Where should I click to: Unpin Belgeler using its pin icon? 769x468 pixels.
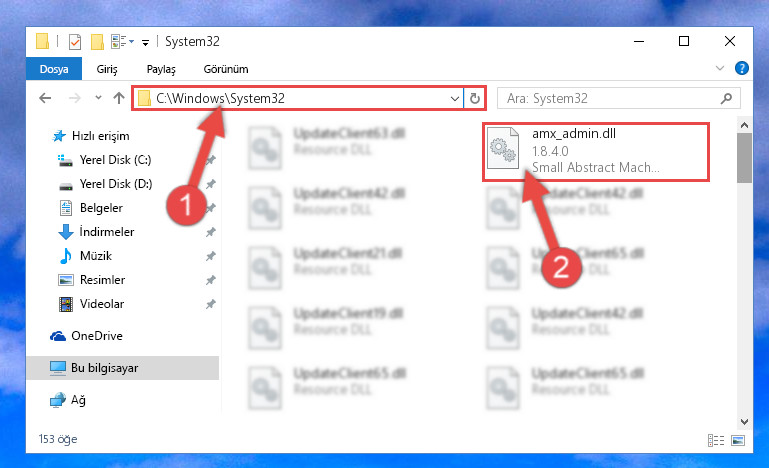point(210,208)
